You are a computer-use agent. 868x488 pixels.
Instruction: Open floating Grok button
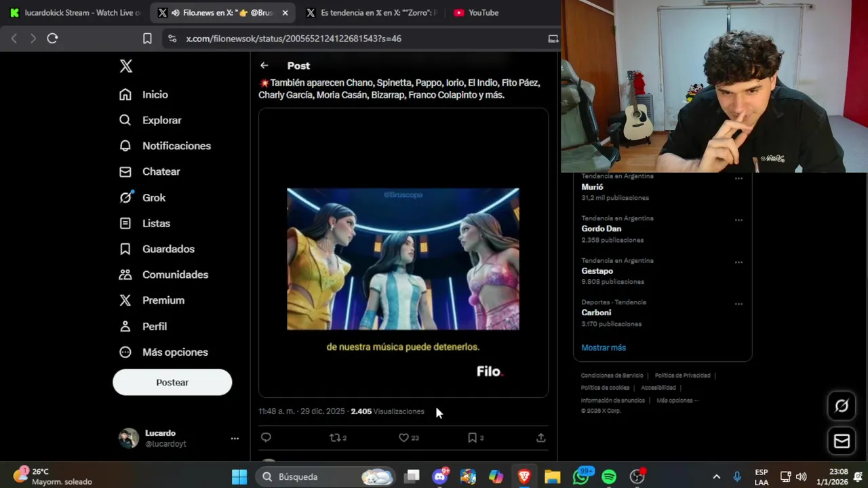pyautogui.click(x=842, y=405)
